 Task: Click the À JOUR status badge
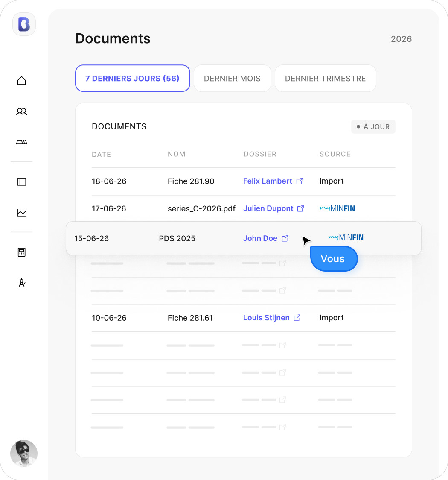(x=373, y=126)
